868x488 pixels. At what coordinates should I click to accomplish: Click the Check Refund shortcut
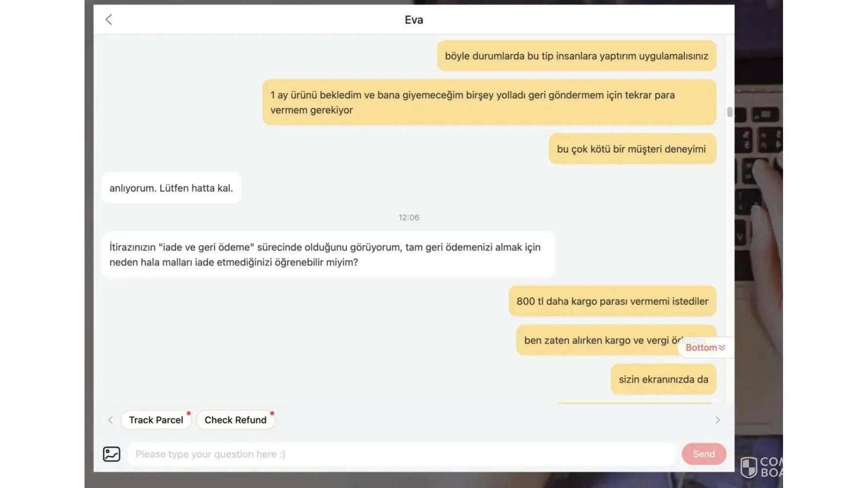coord(236,420)
